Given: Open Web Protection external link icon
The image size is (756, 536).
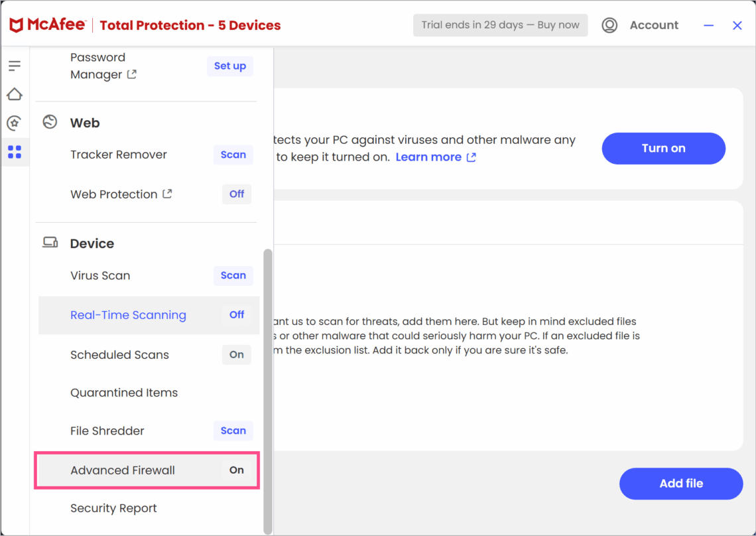Looking at the screenshot, I should 168,194.
